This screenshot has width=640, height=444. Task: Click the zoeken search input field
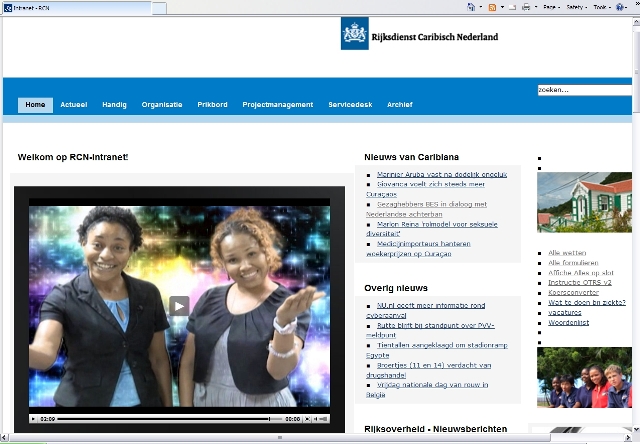click(x=584, y=90)
